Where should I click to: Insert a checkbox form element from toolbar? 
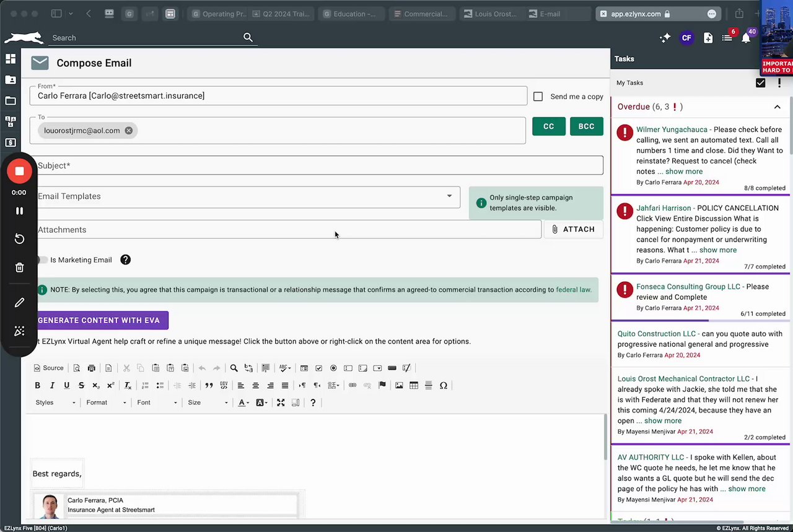point(318,368)
